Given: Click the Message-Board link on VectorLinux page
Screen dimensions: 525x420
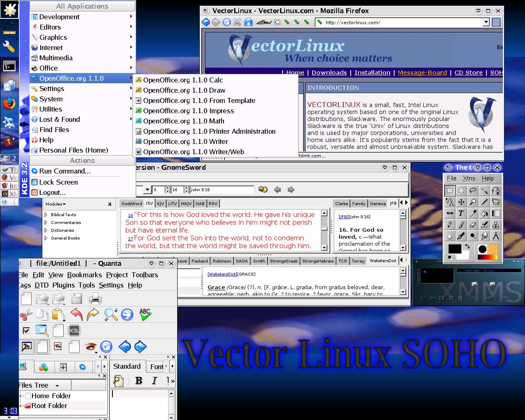Looking at the screenshot, I should click(422, 73).
